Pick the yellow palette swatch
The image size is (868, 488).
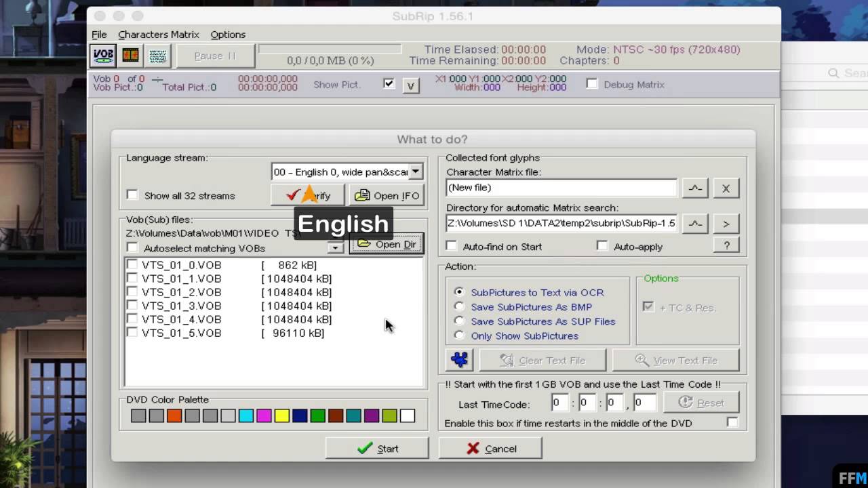point(282,416)
